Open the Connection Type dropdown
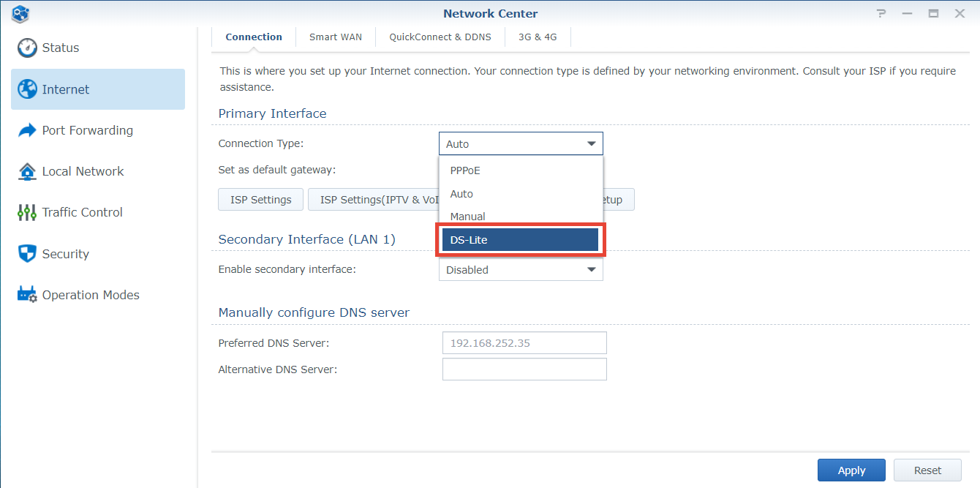The image size is (980, 488). [x=520, y=143]
